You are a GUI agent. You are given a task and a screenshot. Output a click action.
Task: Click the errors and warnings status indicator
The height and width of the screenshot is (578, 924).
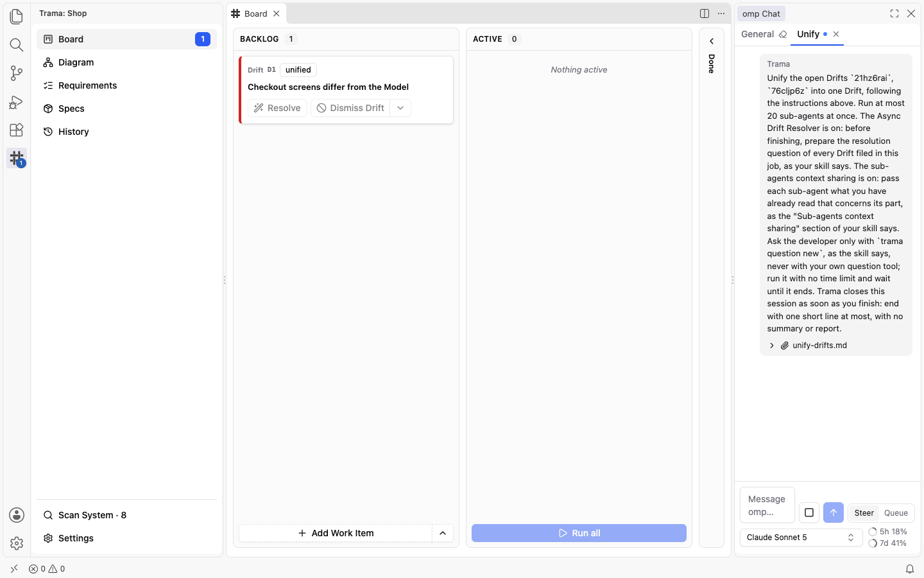click(47, 569)
